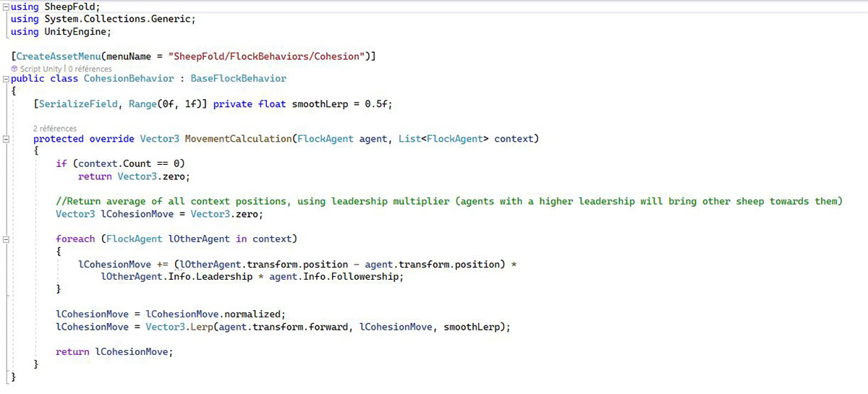Click the green comment line about leadership multiplier

click(x=449, y=201)
